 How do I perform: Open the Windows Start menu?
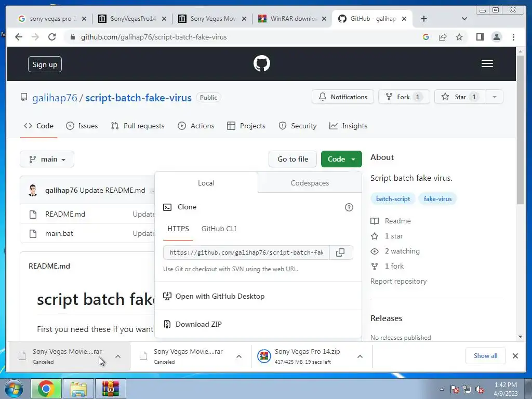coord(14,389)
